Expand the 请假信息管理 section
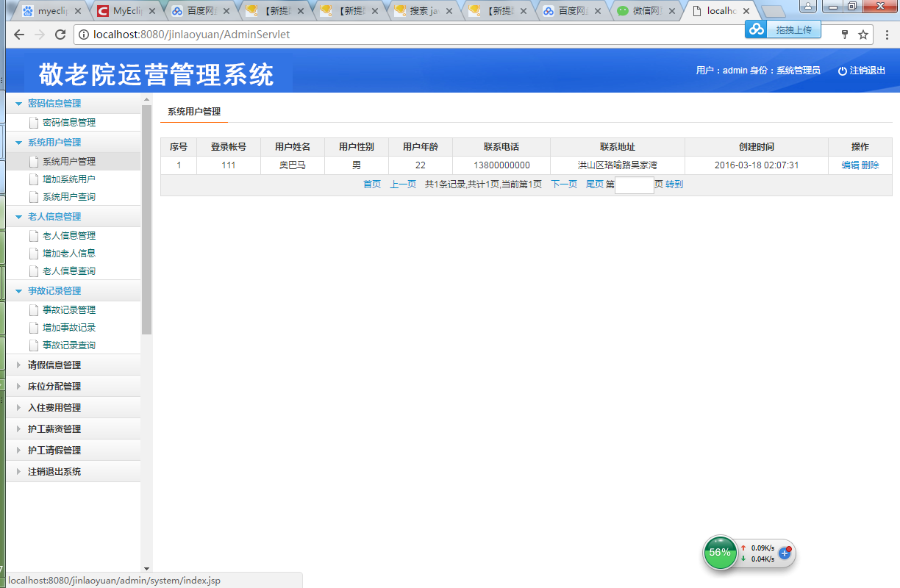Image resolution: width=900 pixels, height=588 pixels. tap(19, 365)
